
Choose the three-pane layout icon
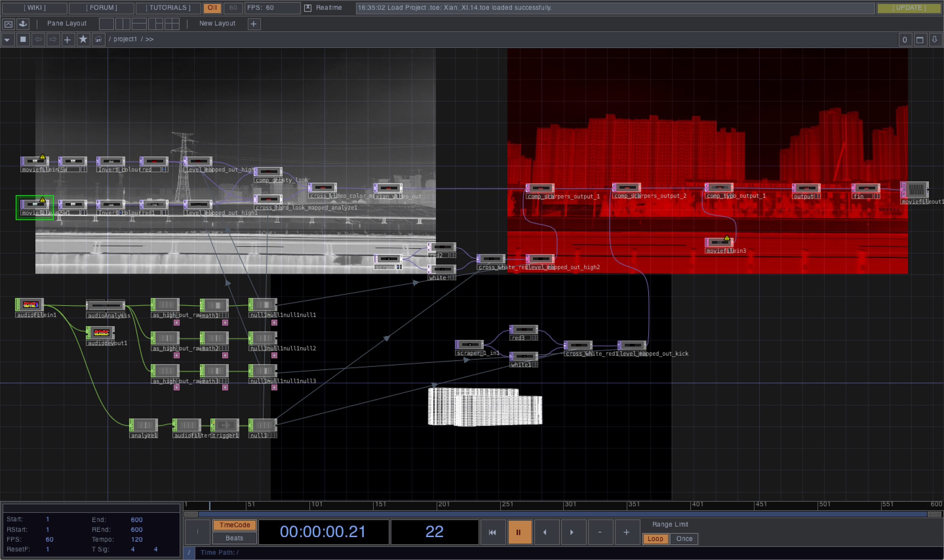(156, 24)
